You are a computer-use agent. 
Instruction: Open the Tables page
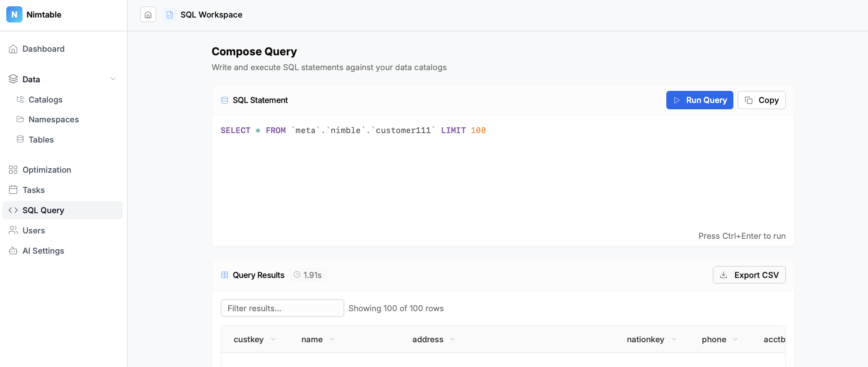[x=41, y=140]
